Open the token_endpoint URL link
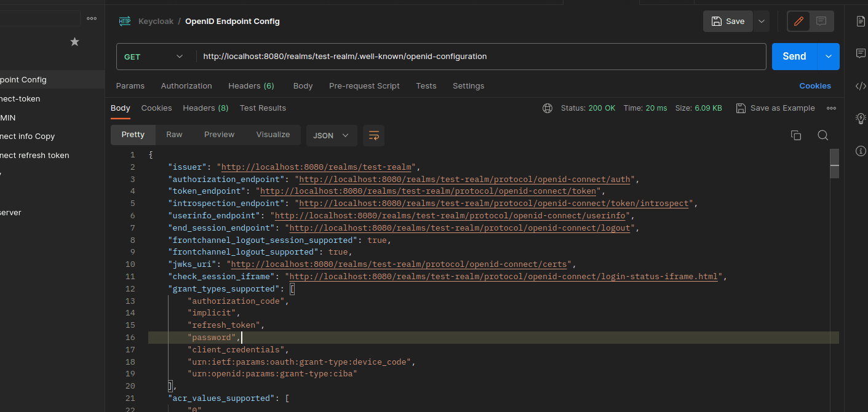 (x=428, y=191)
